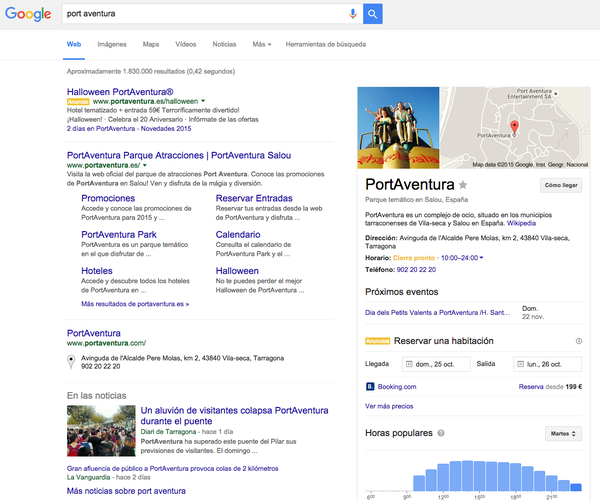Viewport: 600px width, 502px height.
Task: Open the Martes day selector
Action: pos(563,434)
